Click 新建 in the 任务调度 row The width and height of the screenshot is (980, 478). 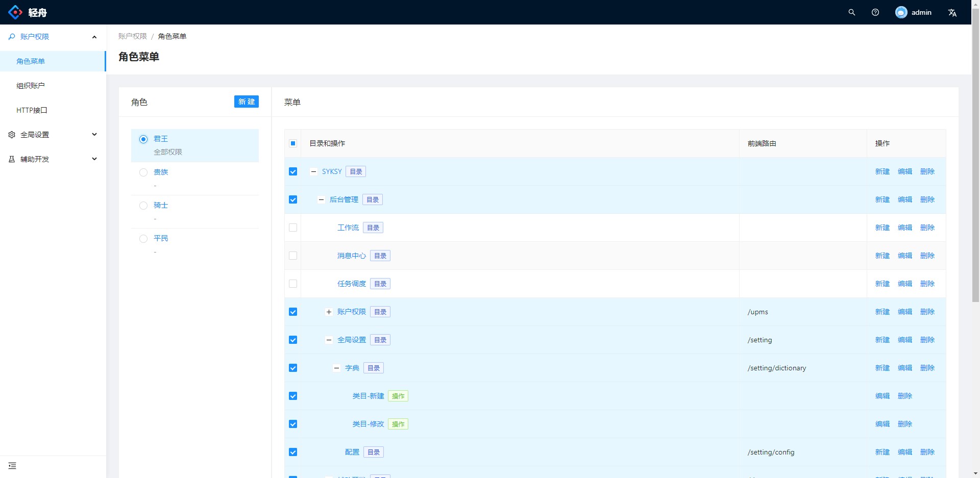[883, 284]
